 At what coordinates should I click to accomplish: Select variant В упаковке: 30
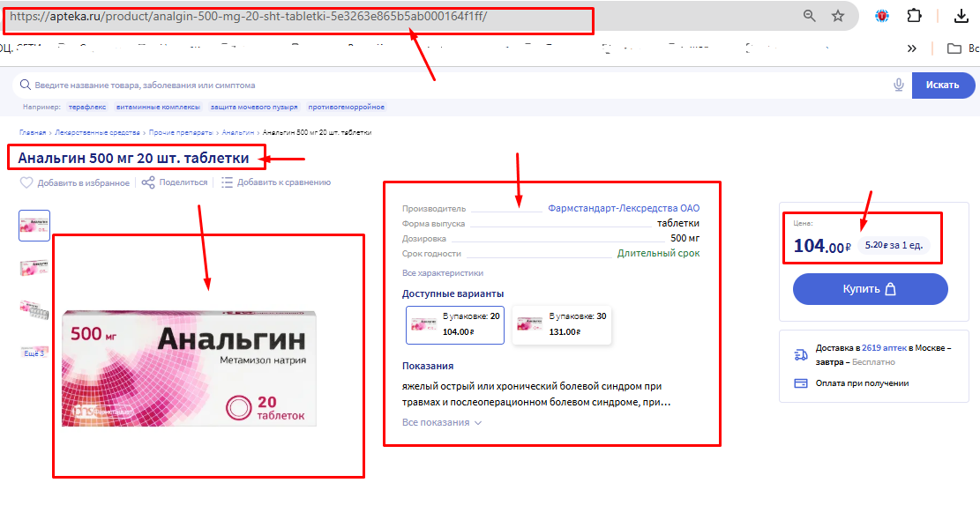(x=561, y=324)
